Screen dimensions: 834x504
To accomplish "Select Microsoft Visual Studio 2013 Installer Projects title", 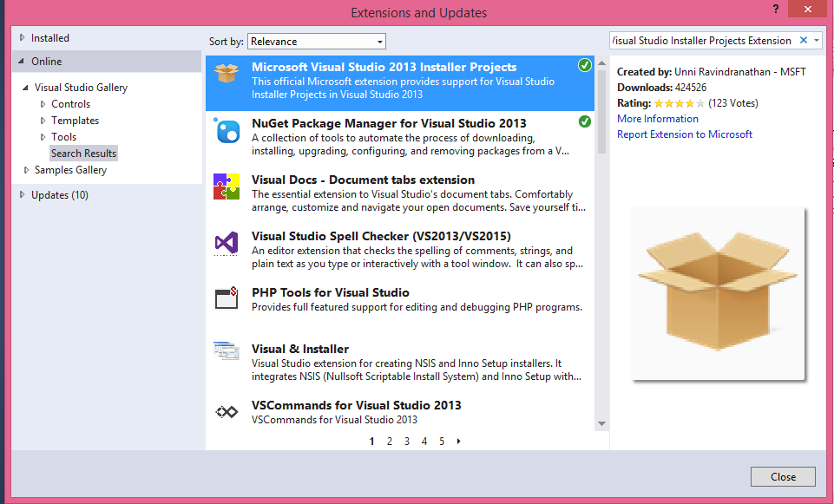I will pos(384,67).
